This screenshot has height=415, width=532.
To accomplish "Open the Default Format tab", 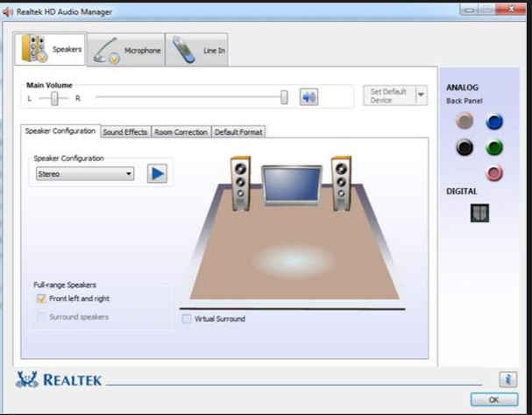I will click(x=238, y=132).
